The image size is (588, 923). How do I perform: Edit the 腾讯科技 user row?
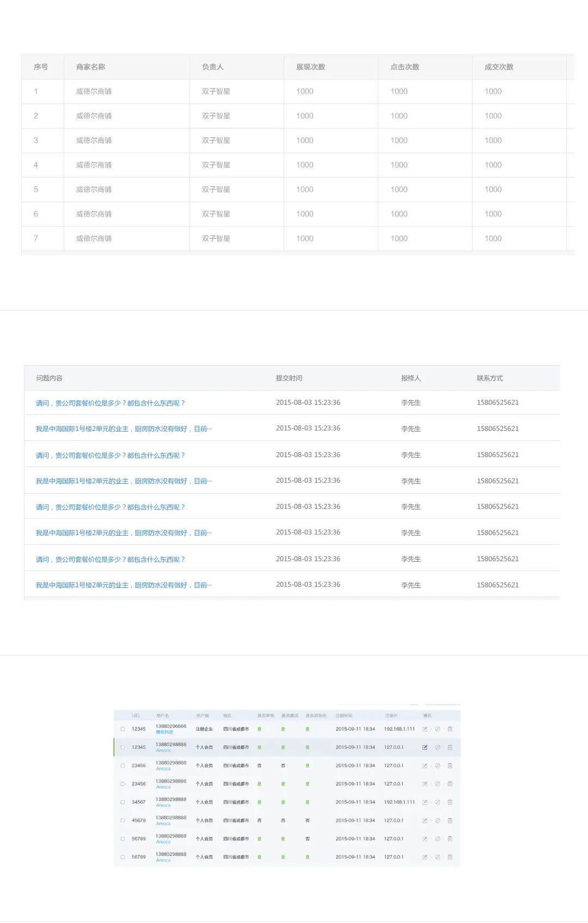(425, 729)
